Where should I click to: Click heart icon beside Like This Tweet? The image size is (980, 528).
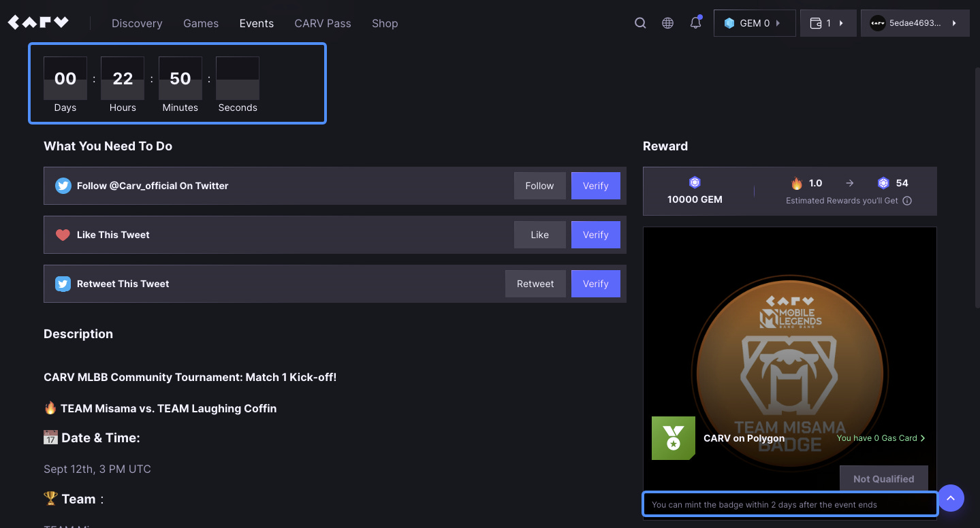point(63,235)
